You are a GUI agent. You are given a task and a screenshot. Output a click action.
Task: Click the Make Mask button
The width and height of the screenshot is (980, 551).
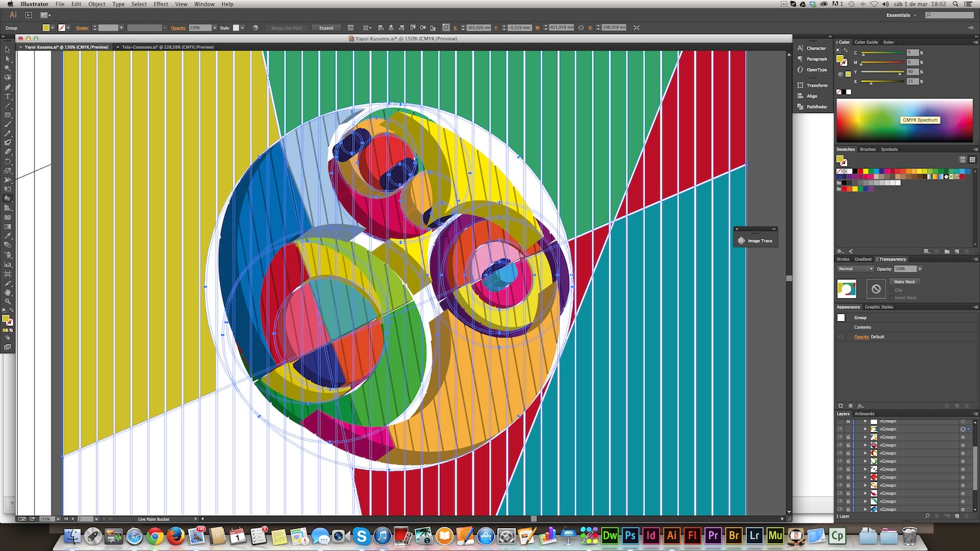[x=904, y=281]
